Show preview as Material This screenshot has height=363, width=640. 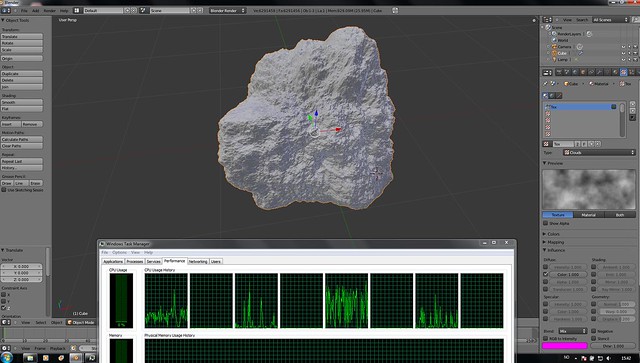click(589, 215)
